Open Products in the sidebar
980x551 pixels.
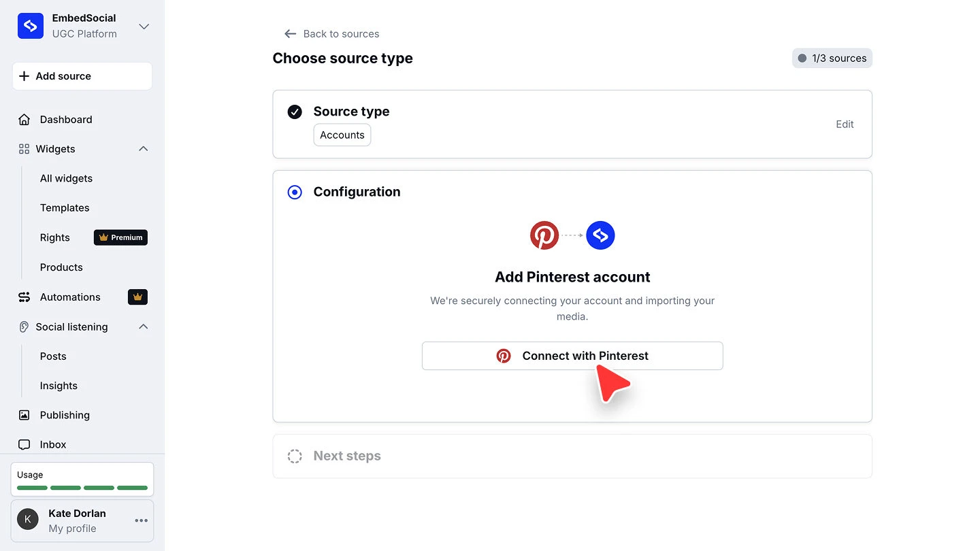tap(61, 267)
